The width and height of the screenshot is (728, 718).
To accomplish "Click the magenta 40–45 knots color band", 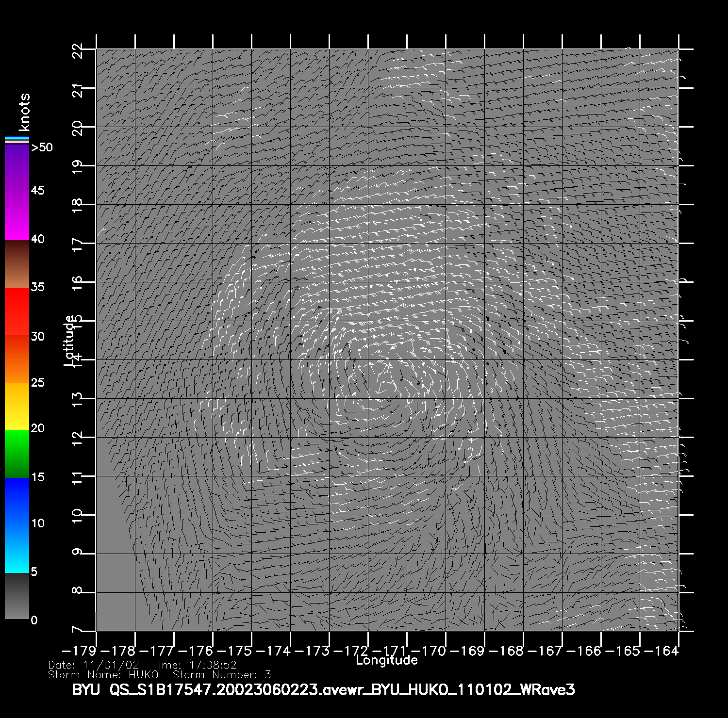I will (17, 216).
